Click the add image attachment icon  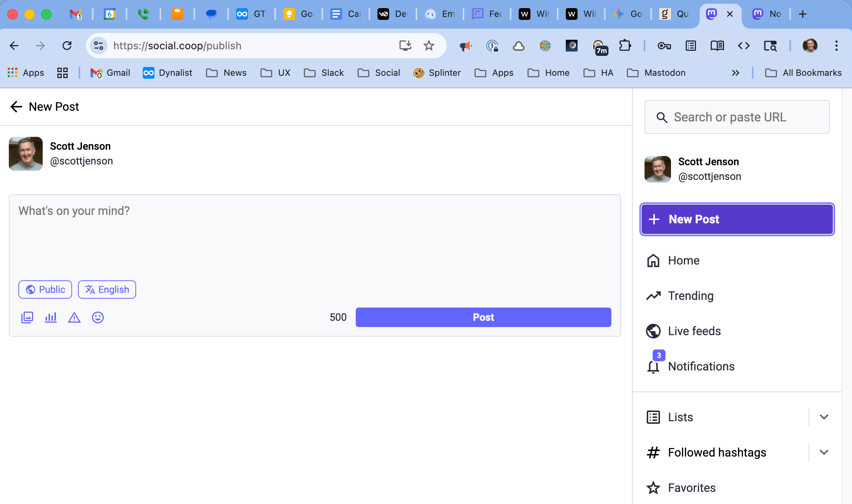click(x=27, y=317)
